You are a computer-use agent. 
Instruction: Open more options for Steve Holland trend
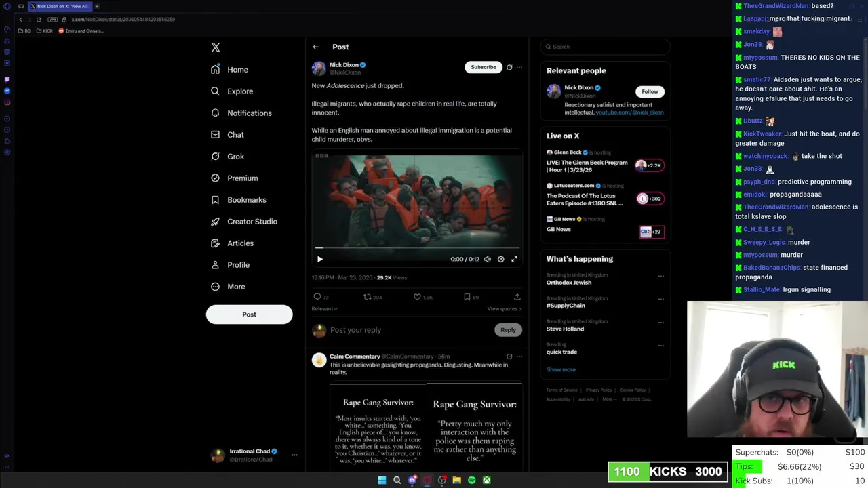pos(661,323)
